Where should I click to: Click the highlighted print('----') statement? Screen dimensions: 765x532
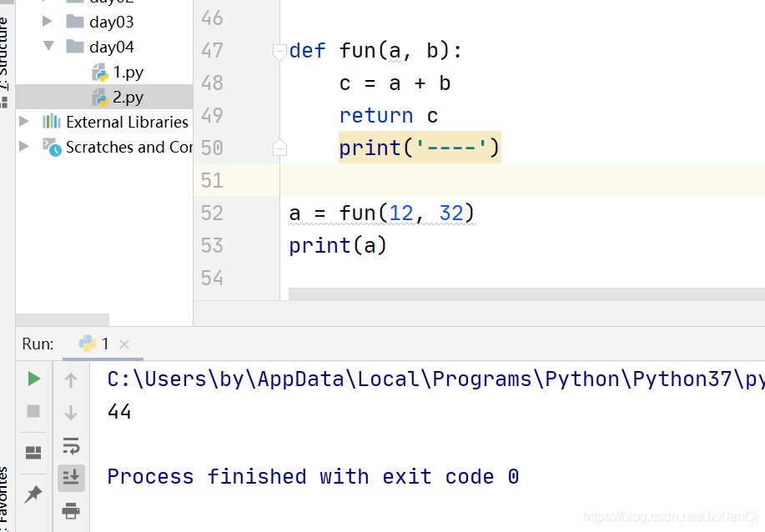point(420,148)
